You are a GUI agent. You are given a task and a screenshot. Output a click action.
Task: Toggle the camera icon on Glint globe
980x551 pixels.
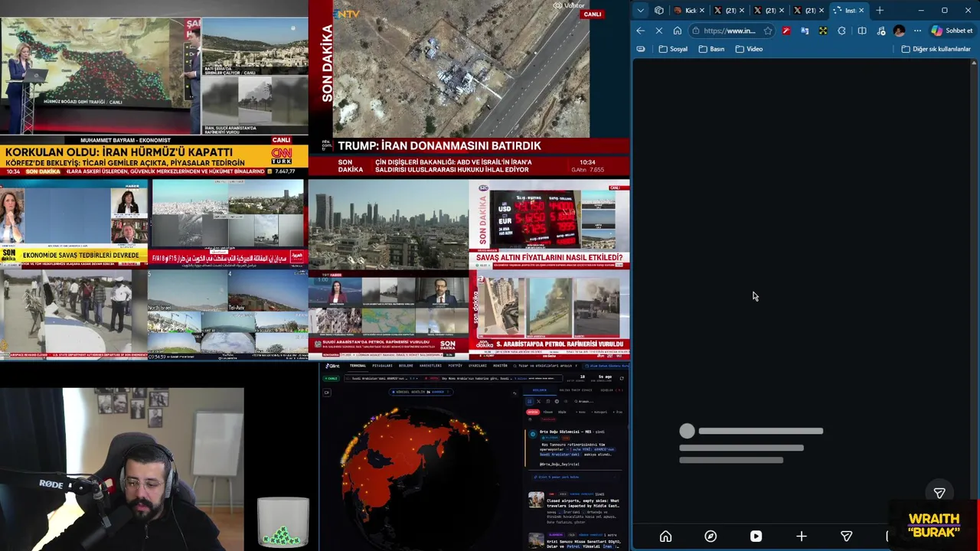point(327,393)
